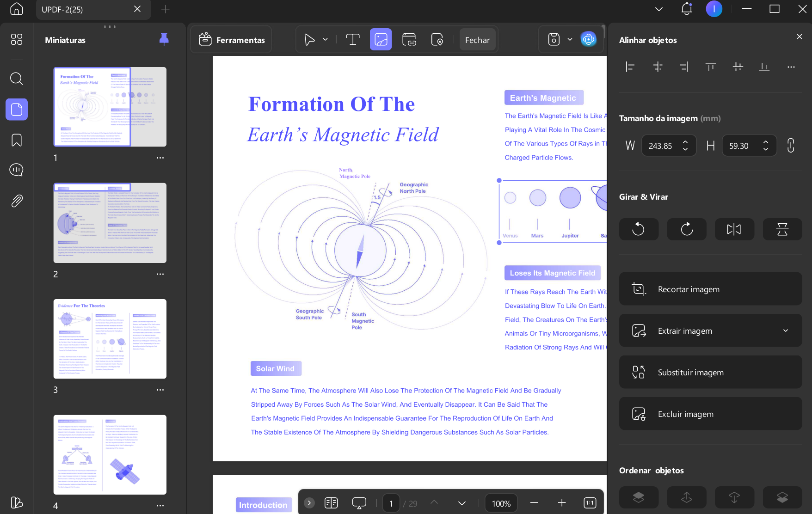This screenshot has height=514, width=812.
Task: Toggle the image edit tool
Action: click(x=381, y=40)
